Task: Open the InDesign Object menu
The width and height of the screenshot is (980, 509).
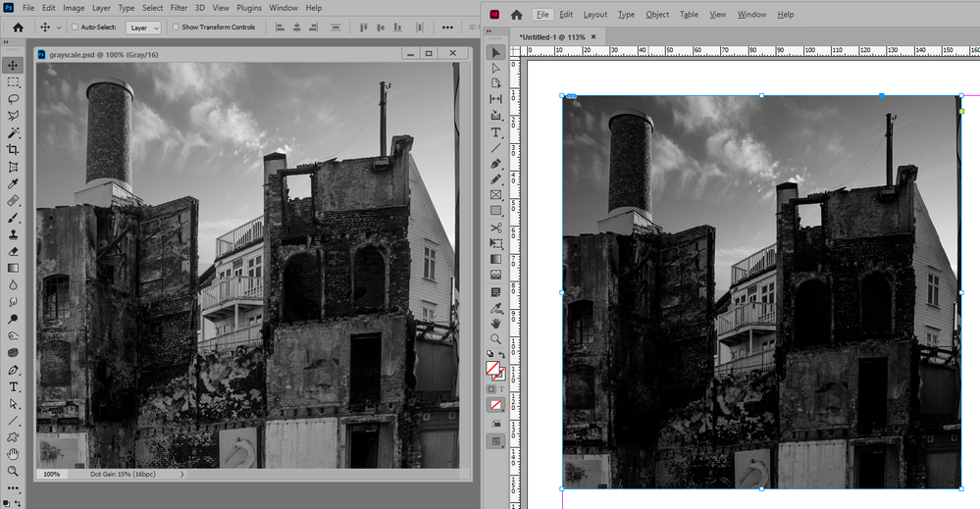Action: (x=657, y=15)
